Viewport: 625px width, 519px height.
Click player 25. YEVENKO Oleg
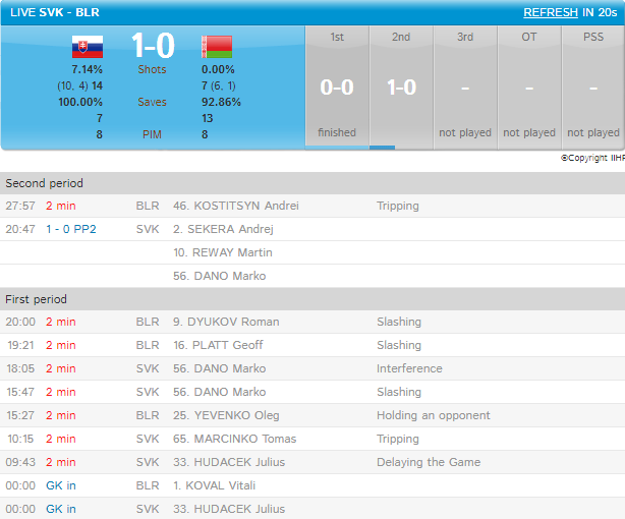click(x=226, y=415)
